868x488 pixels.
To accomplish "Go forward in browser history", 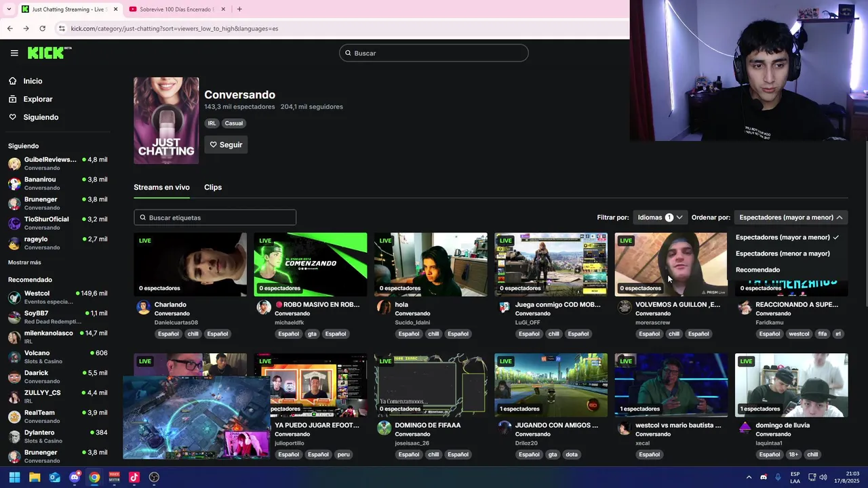I will point(26,28).
